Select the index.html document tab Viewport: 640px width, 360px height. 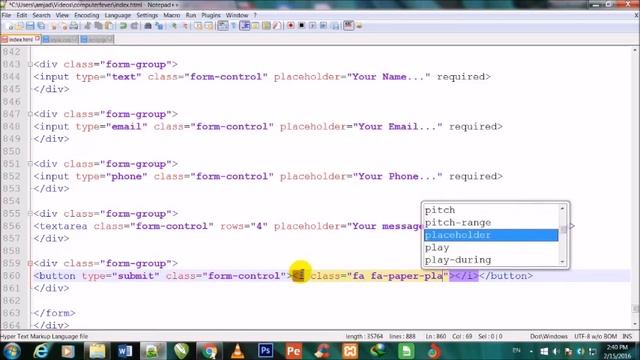[20, 40]
